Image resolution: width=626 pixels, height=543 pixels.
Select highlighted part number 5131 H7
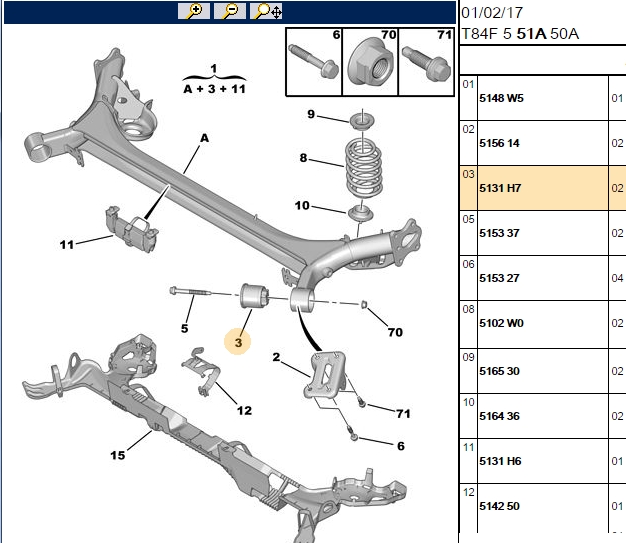[x=543, y=188]
